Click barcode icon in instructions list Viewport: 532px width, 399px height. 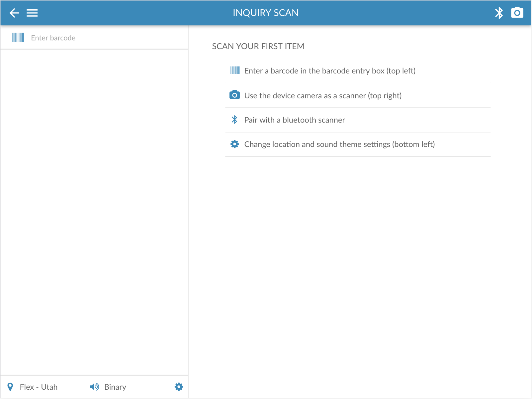coord(235,70)
